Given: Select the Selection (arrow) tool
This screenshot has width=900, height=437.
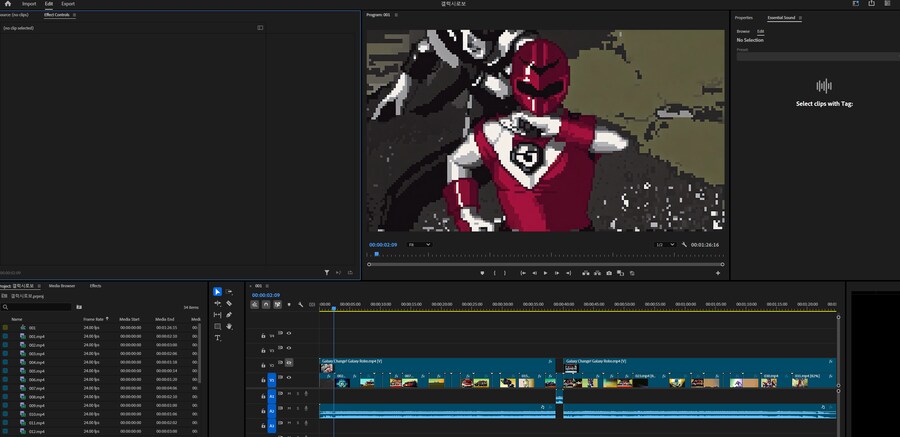Looking at the screenshot, I should pyautogui.click(x=218, y=292).
